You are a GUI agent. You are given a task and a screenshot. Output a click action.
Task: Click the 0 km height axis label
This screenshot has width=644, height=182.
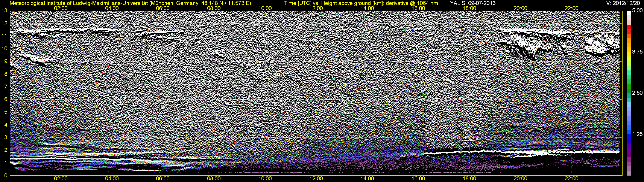(6, 176)
